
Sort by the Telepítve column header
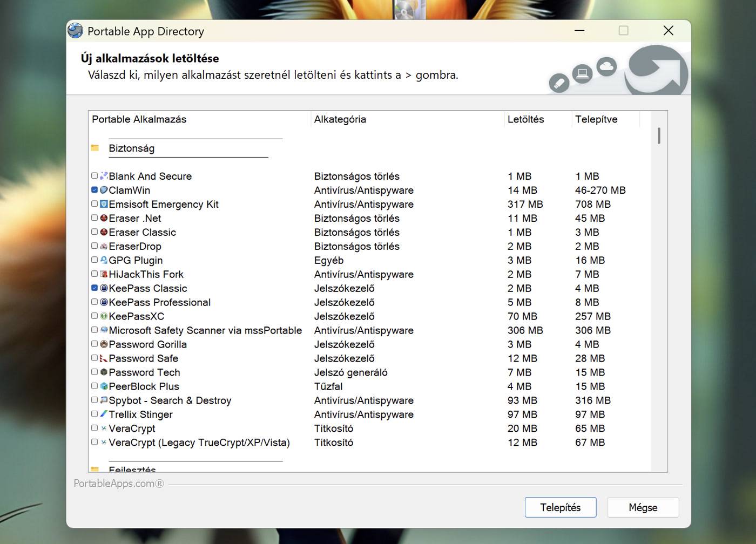pyautogui.click(x=605, y=119)
